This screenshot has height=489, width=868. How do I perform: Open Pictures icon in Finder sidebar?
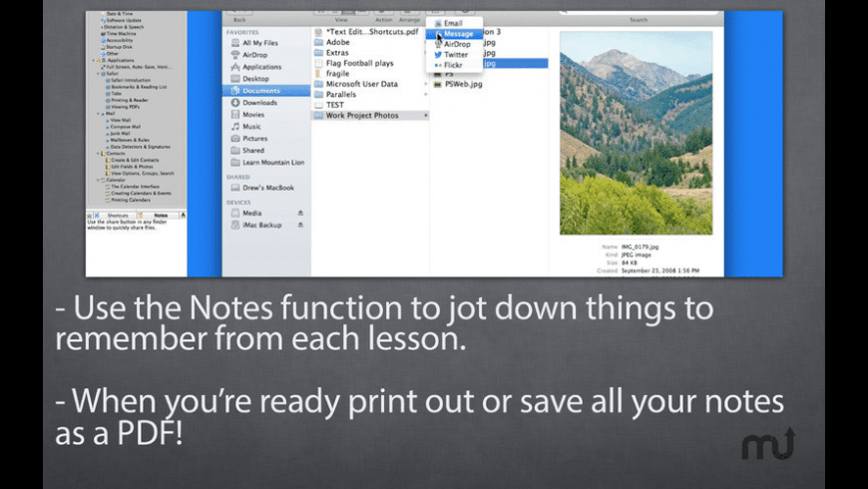[x=235, y=139]
